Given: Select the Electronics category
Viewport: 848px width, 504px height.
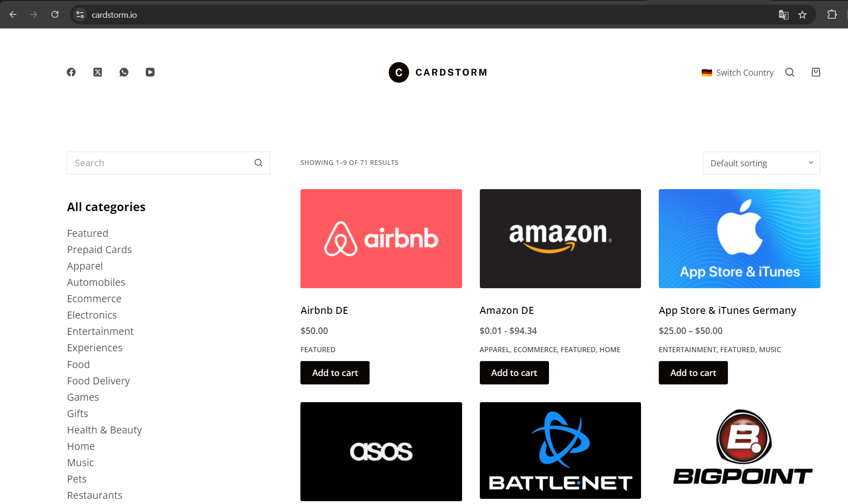Looking at the screenshot, I should click(x=92, y=315).
